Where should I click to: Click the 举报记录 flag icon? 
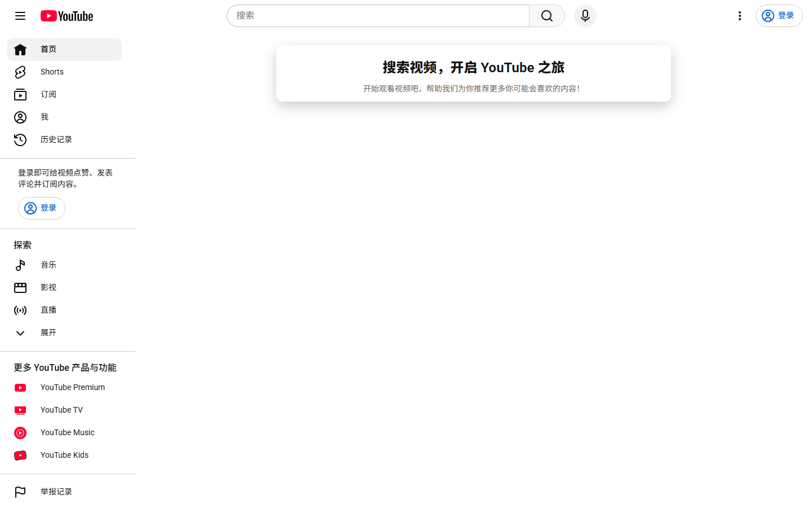point(20,492)
